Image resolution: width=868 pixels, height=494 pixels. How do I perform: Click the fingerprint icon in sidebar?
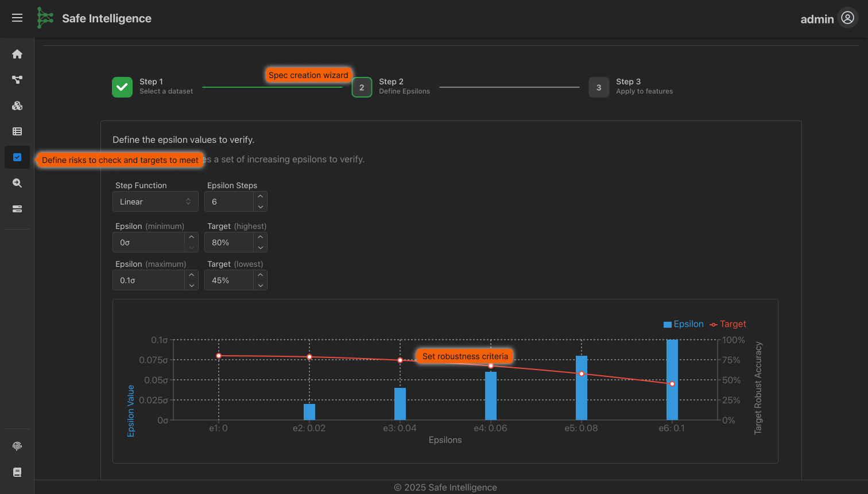[17, 446]
